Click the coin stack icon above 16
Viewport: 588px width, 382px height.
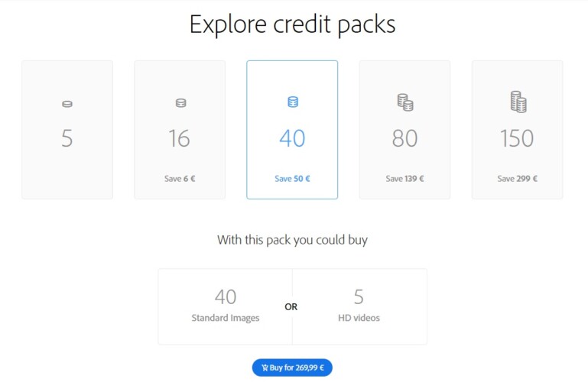(180, 102)
